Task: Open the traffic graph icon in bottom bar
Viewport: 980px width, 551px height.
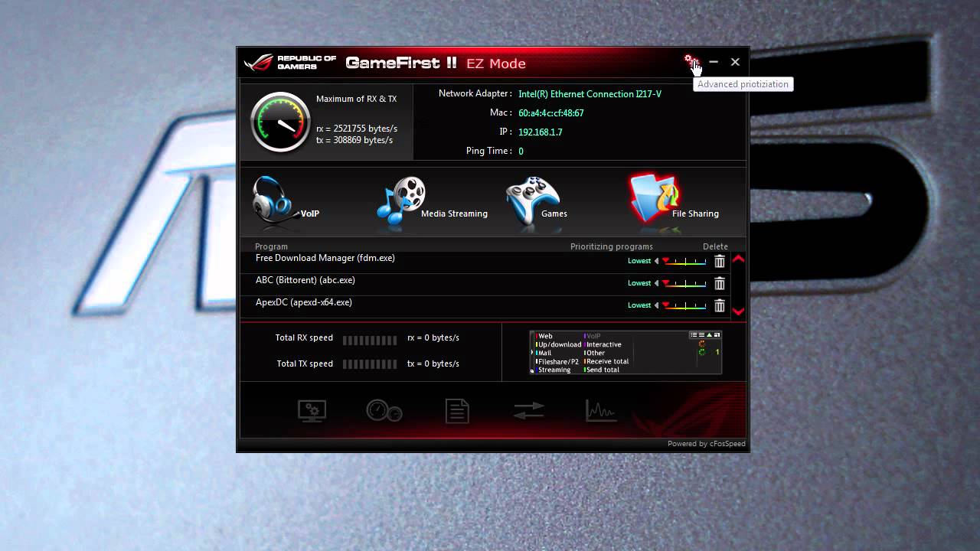Action: (601, 411)
